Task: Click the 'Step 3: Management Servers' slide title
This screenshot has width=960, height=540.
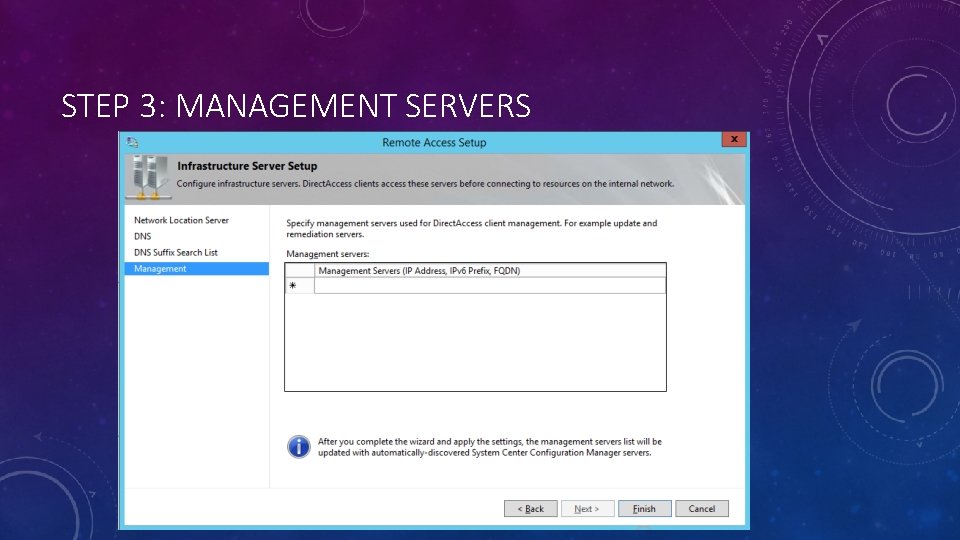Action: 296,105
